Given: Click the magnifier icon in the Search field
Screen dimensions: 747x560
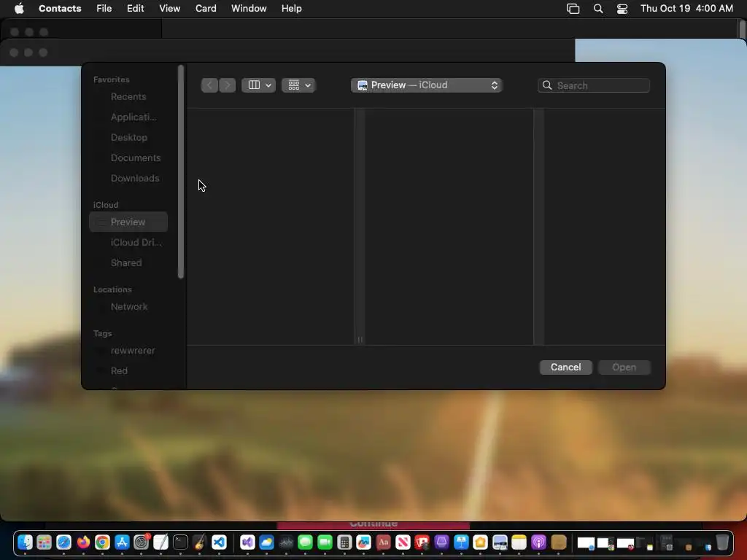Looking at the screenshot, I should [x=547, y=85].
